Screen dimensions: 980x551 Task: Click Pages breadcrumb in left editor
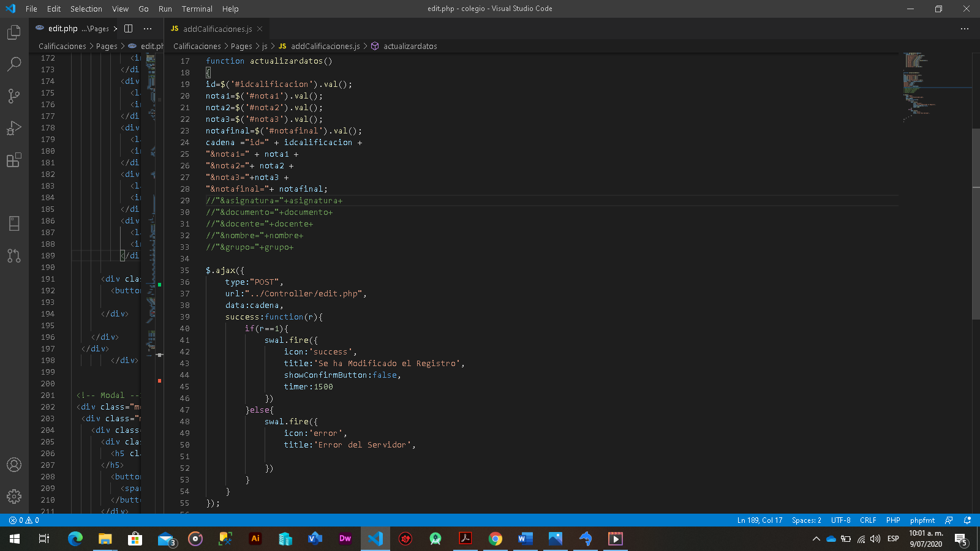click(107, 46)
